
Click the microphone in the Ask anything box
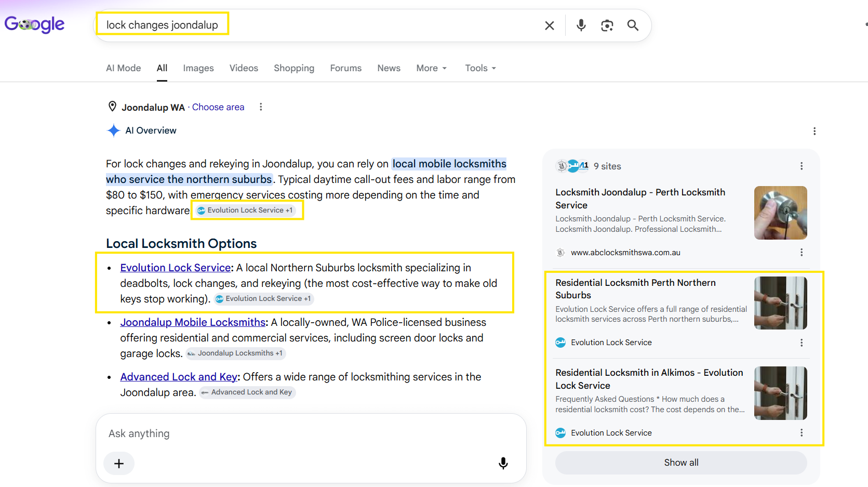pyautogui.click(x=503, y=463)
